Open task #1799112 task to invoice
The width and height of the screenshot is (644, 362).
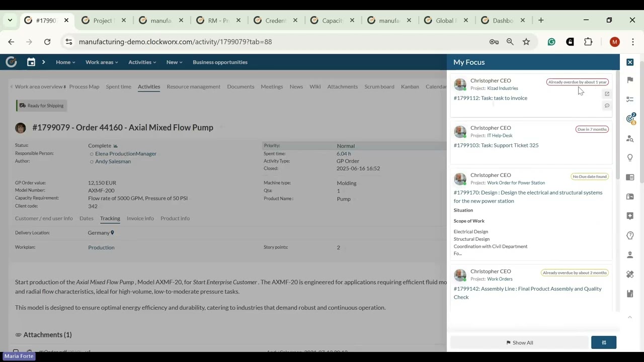point(491,98)
